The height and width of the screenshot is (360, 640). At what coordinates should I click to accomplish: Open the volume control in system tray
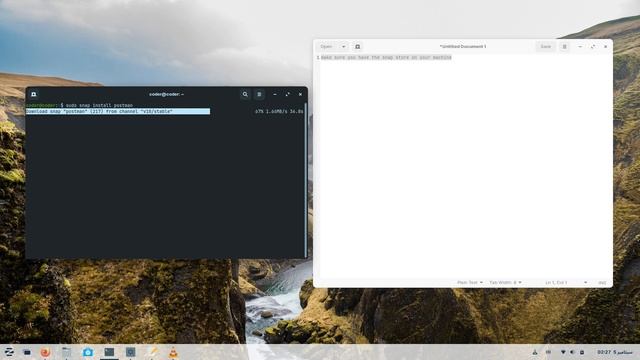coord(572,352)
